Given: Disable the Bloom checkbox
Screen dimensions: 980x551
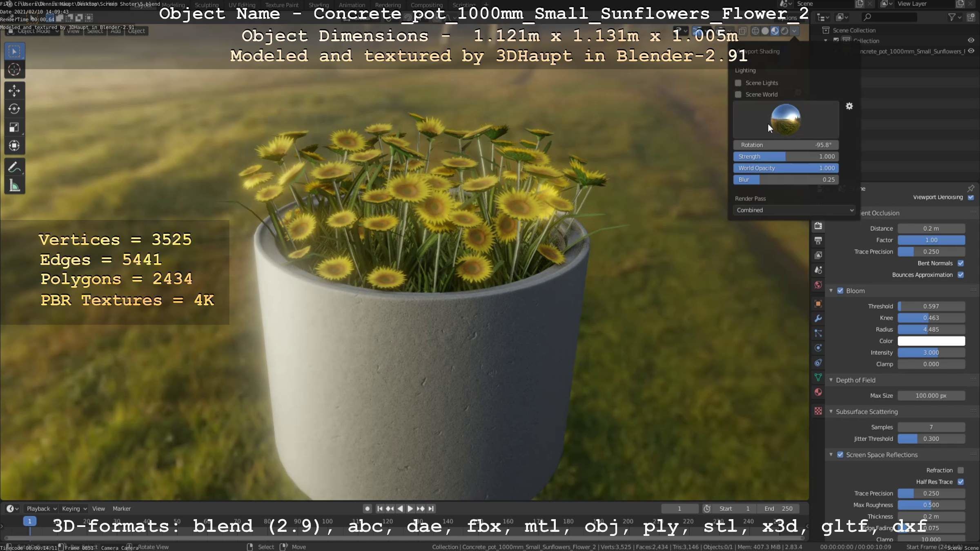Looking at the screenshot, I should pyautogui.click(x=840, y=291).
